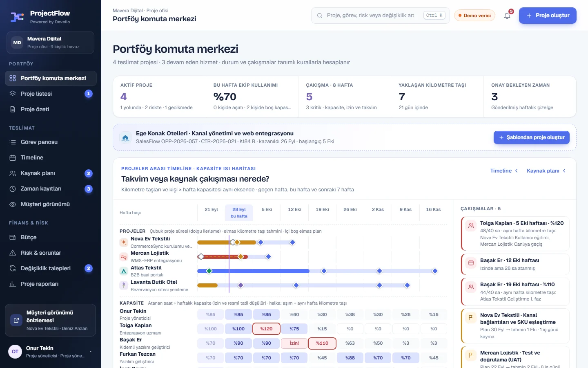Click the Ege Konak Otelleri home icon
The image size is (588, 368).
point(125,138)
